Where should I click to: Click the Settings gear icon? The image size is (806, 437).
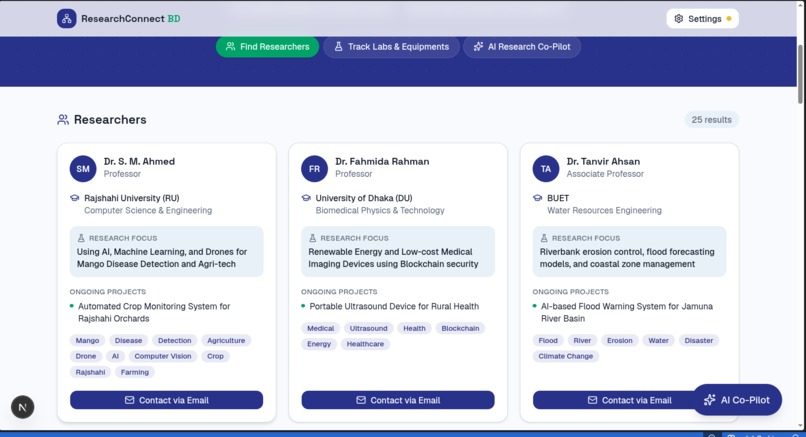679,19
